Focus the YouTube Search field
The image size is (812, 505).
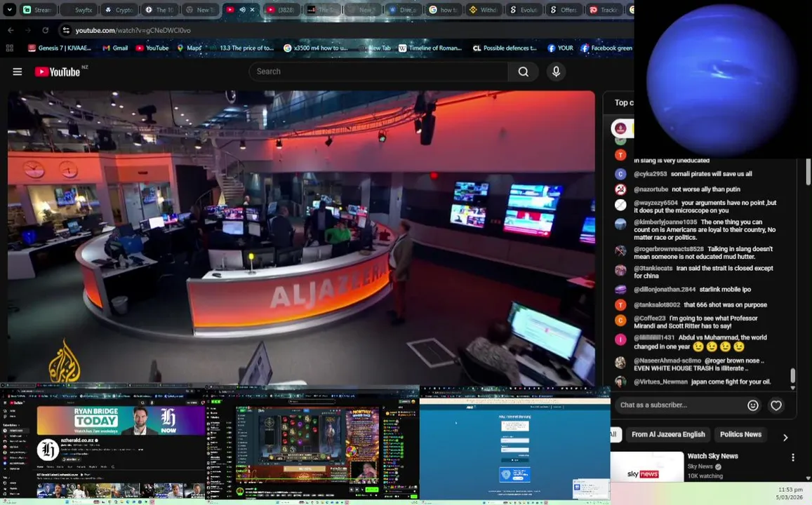[x=378, y=72]
